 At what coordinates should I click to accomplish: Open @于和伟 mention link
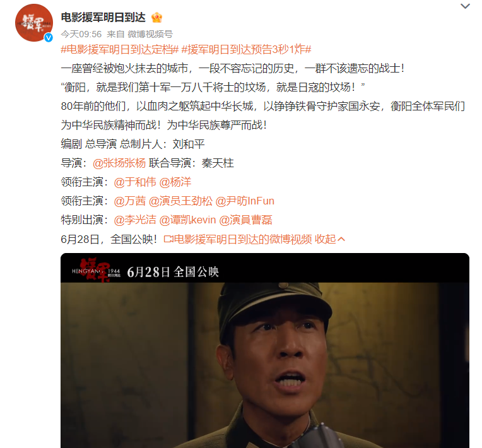click(135, 182)
